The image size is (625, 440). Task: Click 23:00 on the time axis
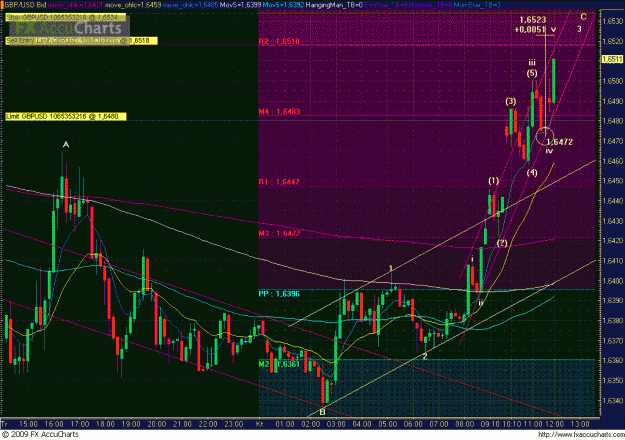[x=234, y=424]
